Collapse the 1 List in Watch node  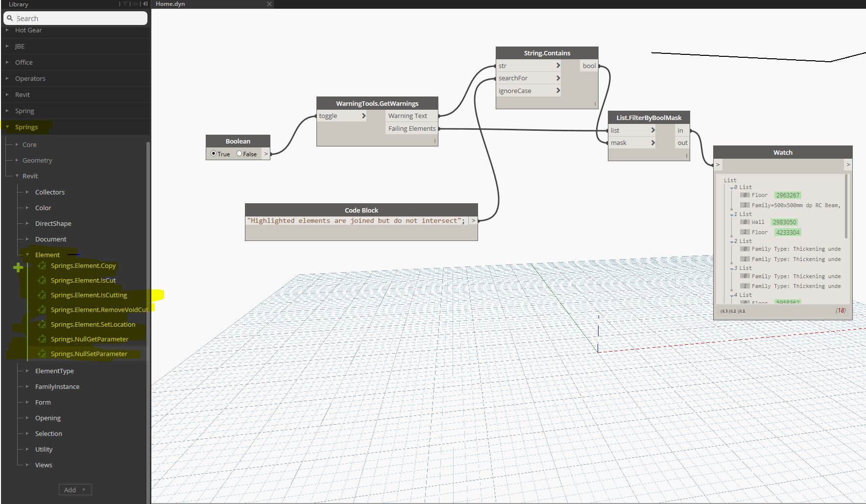732,215
